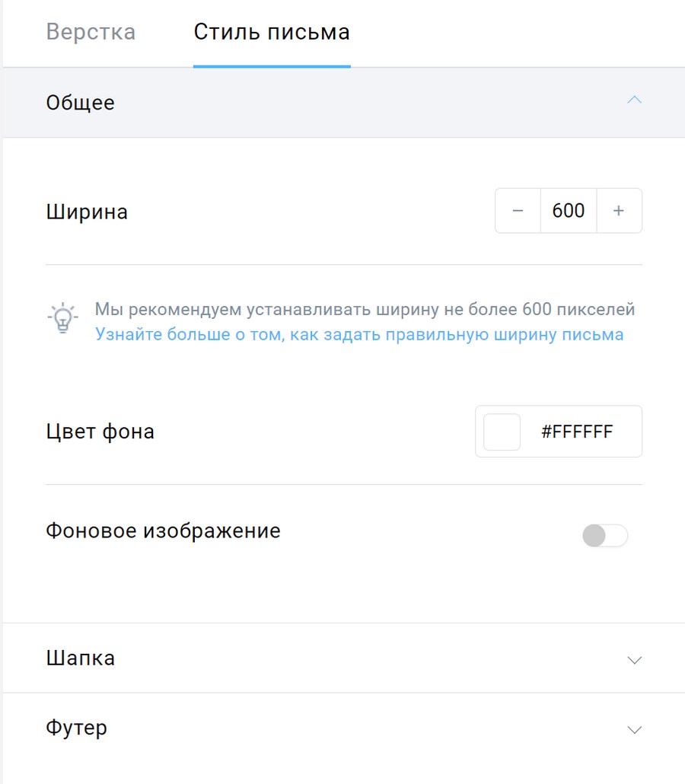Click the Фоновое изображение label
Image resolution: width=685 pixels, height=784 pixels.
[x=163, y=531]
